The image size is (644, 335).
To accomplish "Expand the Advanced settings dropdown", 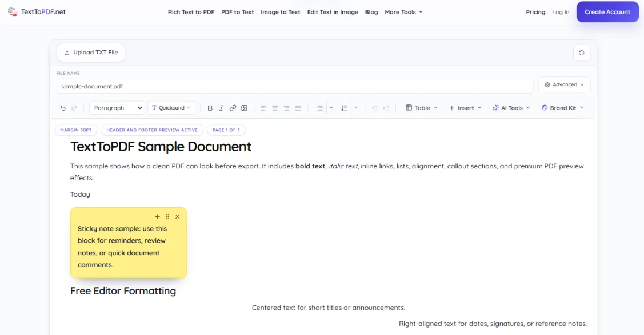I will coord(565,85).
